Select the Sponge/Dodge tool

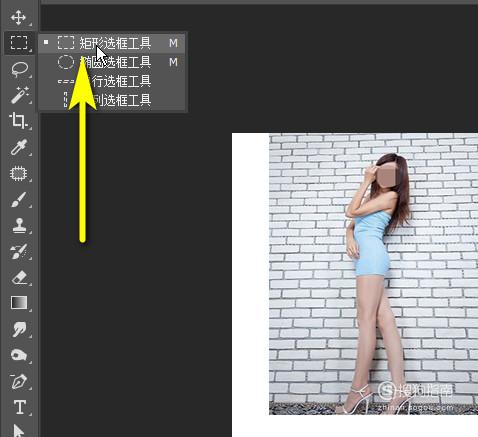point(19,355)
